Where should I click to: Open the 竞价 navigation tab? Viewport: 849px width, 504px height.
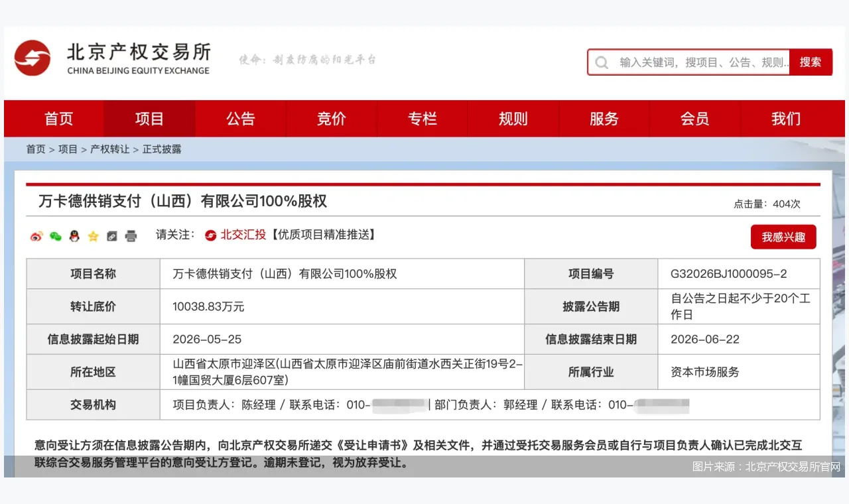(331, 119)
